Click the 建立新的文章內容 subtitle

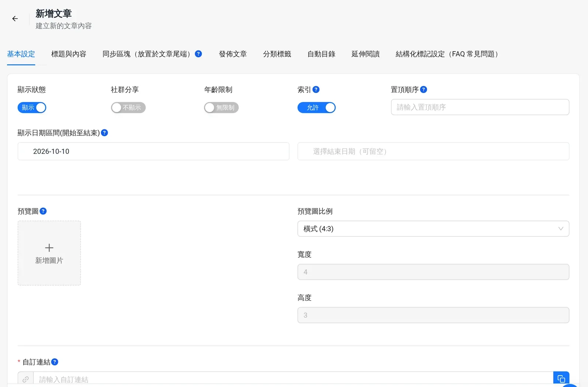coord(64,26)
